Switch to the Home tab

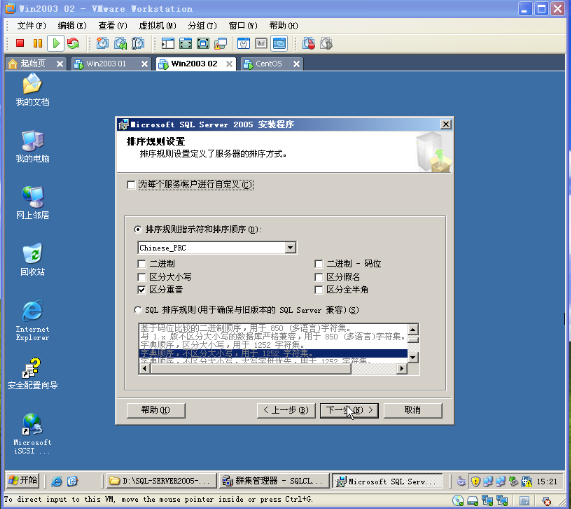coord(32,64)
